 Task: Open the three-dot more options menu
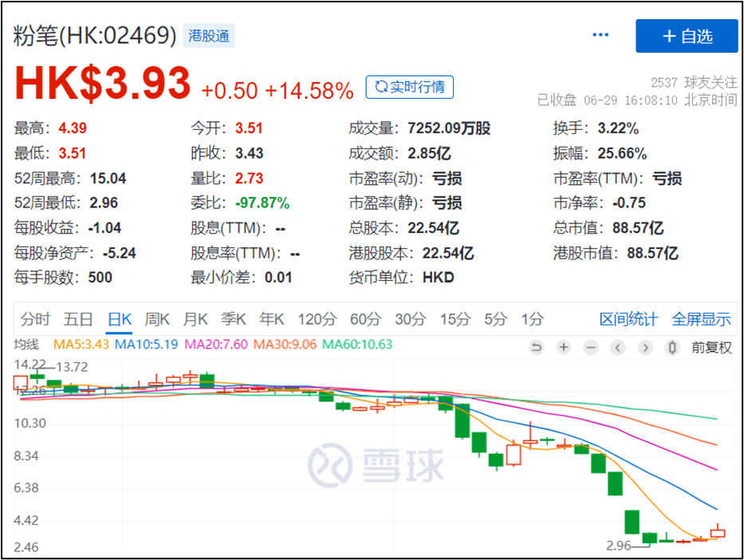[x=600, y=35]
